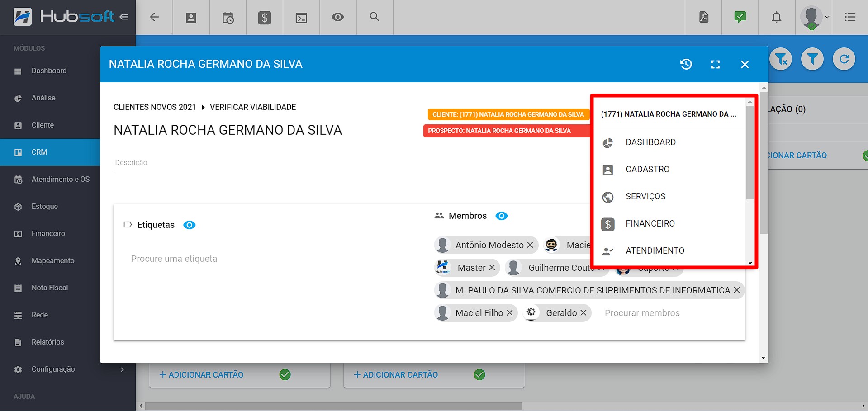Open the notifications bell

point(776,17)
